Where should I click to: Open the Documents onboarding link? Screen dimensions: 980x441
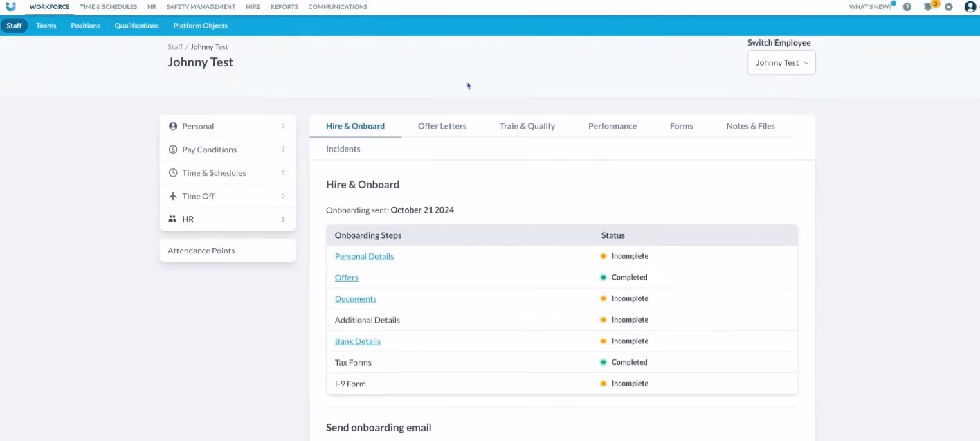[x=356, y=299]
